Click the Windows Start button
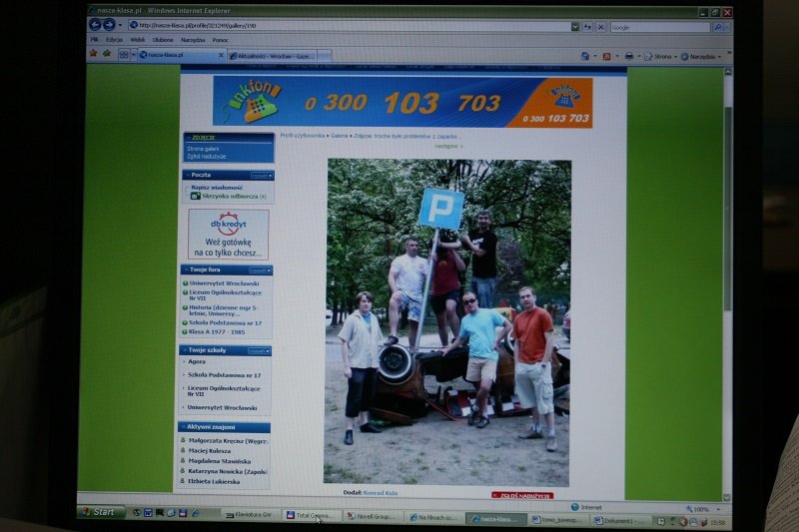This screenshot has height=532, width=799. [98, 512]
